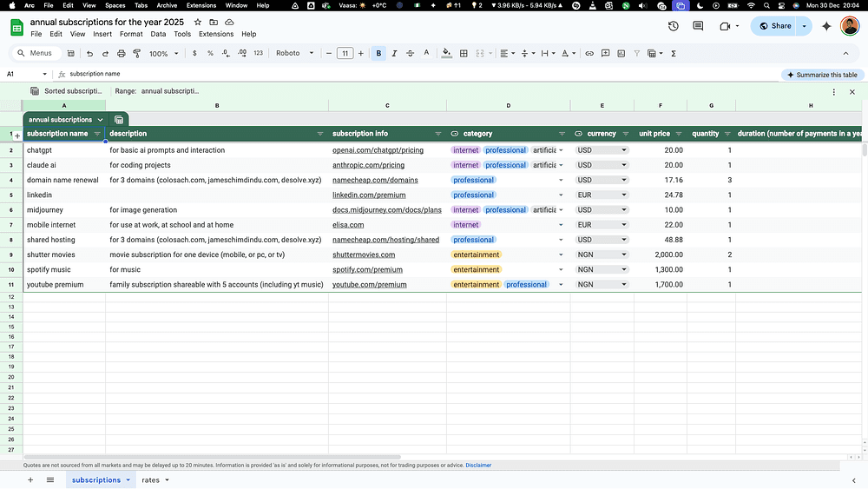Open currency dropdown for chatgpt row
Viewport: 868px width, 489px height.
point(624,150)
